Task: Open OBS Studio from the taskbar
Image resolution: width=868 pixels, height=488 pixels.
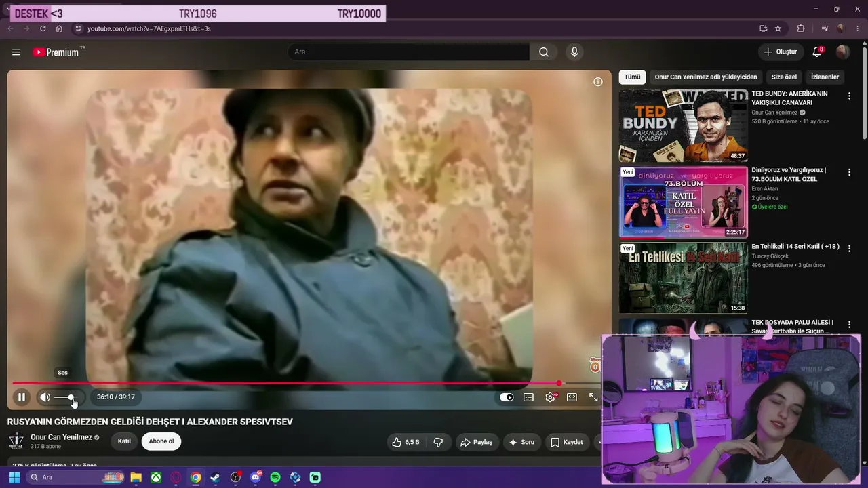Action: 235,477
